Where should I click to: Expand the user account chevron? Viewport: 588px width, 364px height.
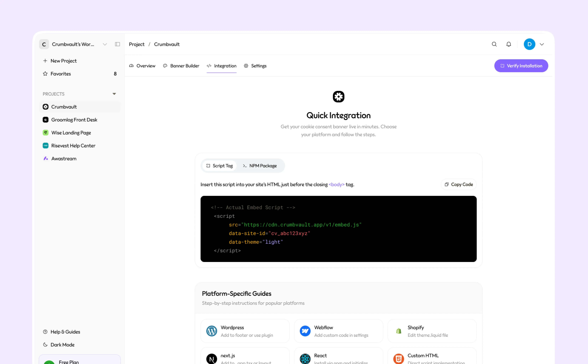tap(542, 44)
